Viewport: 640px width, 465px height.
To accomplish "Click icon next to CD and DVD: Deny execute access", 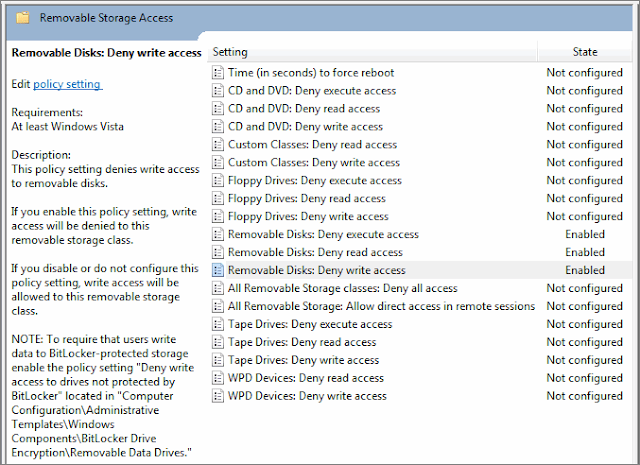I will click(x=218, y=91).
